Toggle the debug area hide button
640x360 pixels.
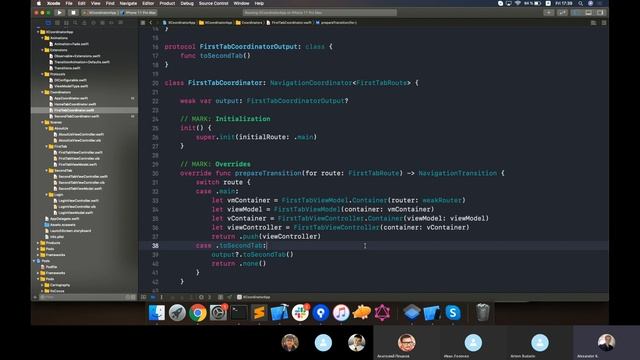[143, 297]
